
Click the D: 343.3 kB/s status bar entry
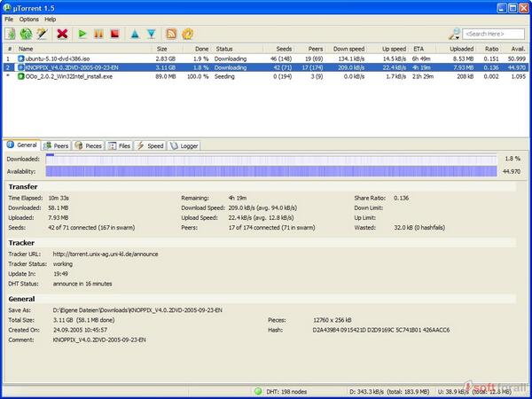pos(389,392)
